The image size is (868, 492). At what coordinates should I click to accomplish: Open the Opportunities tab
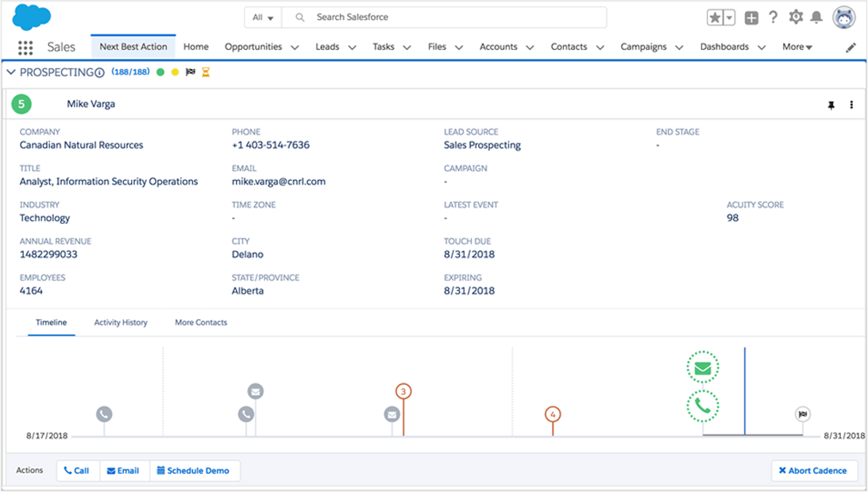pyautogui.click(x=253, y=47)
